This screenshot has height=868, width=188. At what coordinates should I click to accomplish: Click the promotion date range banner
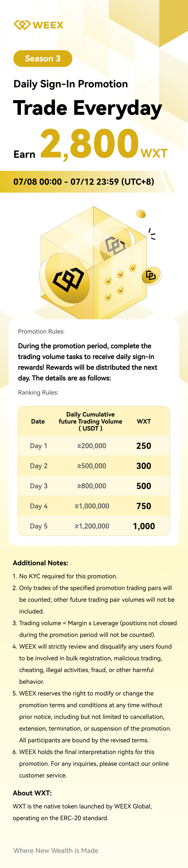(84, 182)
